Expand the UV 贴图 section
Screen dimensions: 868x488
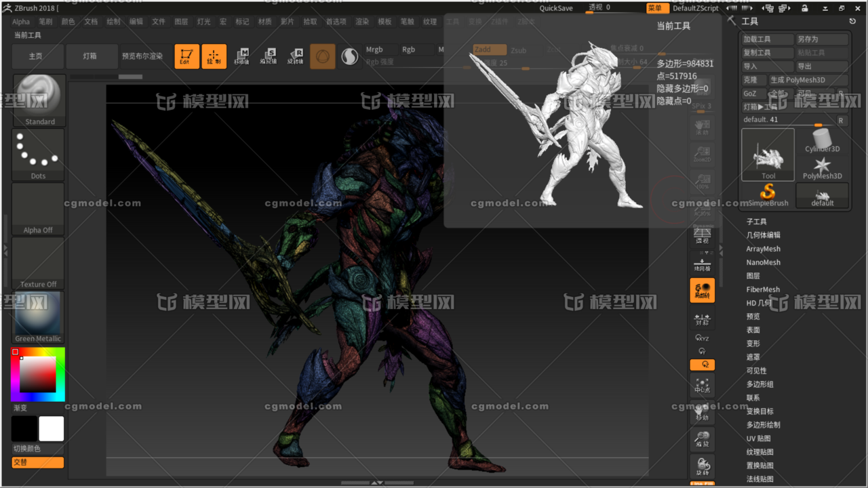point(760,439)
